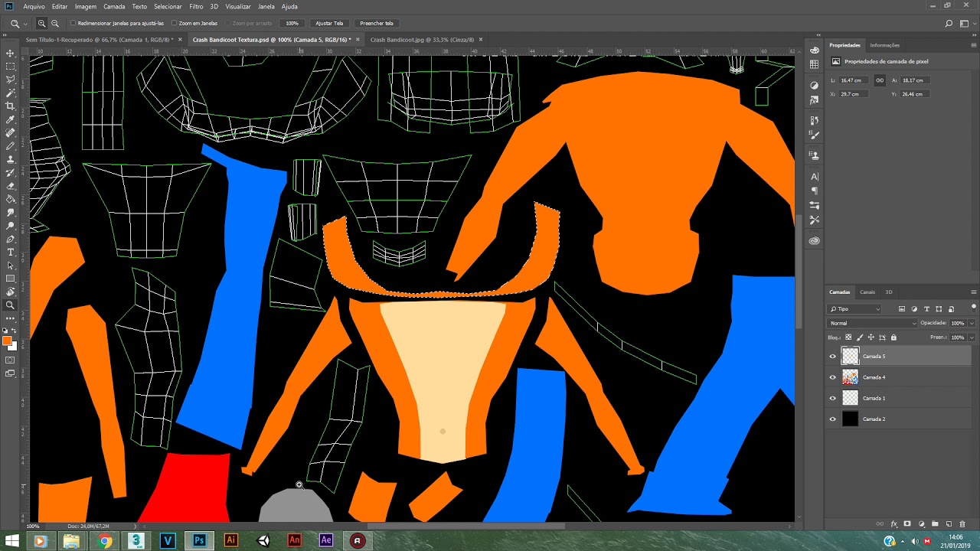Open the Character panel icon
Viewport: 980px width, 551px height.
pyautogui.click(x=815, y=177)
